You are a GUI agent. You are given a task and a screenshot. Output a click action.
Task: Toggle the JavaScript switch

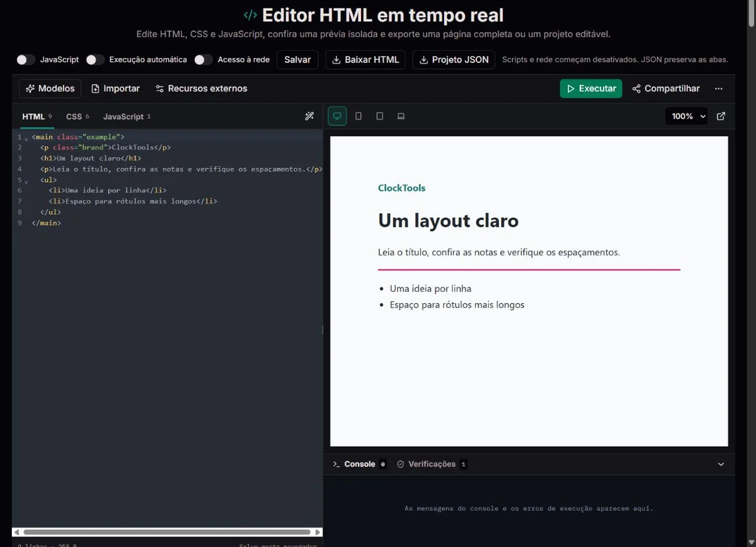[26, 60]
